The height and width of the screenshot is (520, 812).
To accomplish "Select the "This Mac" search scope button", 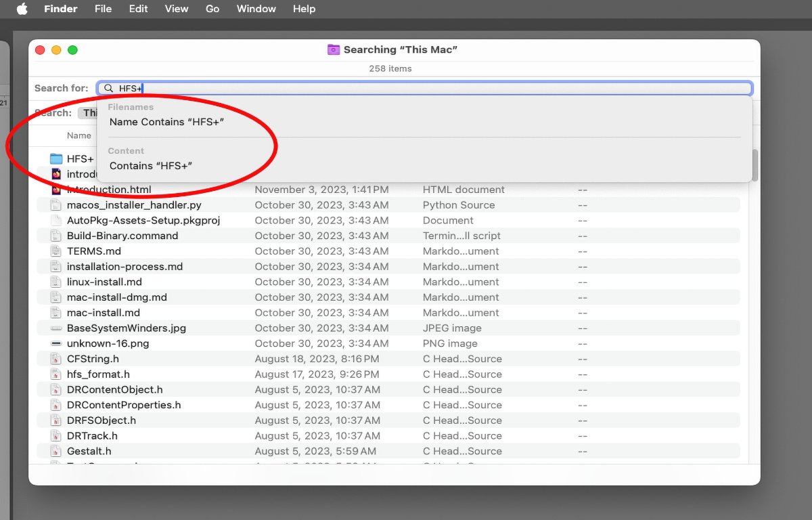I will 89,113.
